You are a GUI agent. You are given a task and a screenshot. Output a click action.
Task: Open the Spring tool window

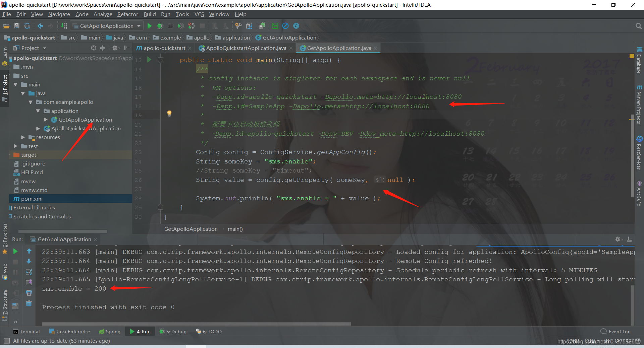109,332
